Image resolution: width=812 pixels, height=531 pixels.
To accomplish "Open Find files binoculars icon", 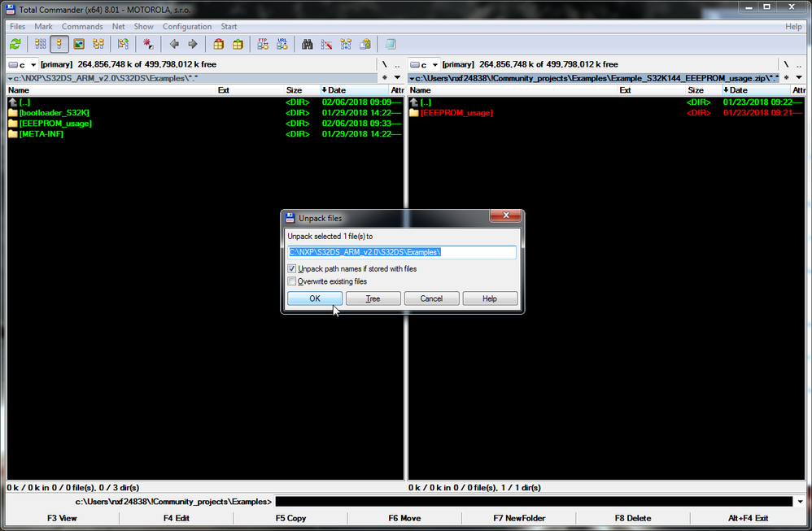I will pos(307,44).
